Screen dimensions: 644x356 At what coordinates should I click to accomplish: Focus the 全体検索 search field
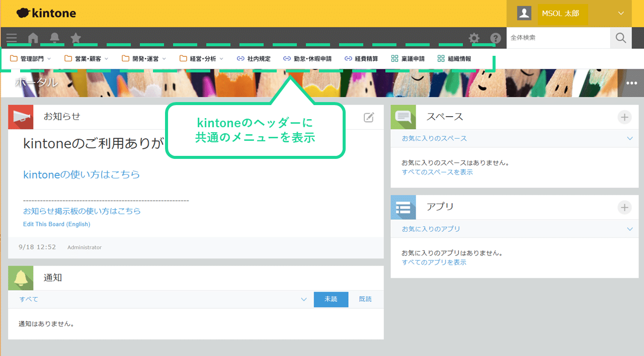click(x=558, y=38)
